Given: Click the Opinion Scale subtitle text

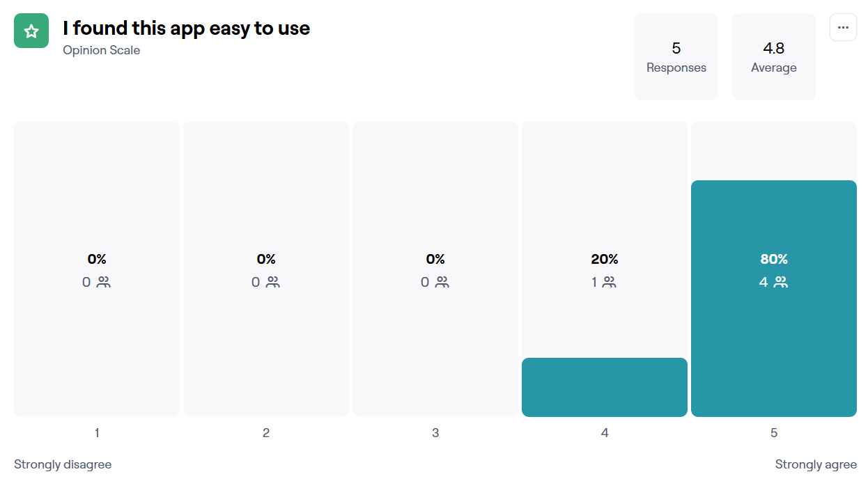Looking at the screenshot, I should (101, 50).
